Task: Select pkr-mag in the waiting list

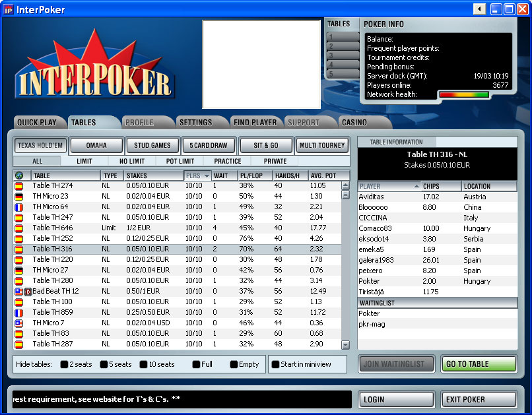Action: [x=438, y=324]
